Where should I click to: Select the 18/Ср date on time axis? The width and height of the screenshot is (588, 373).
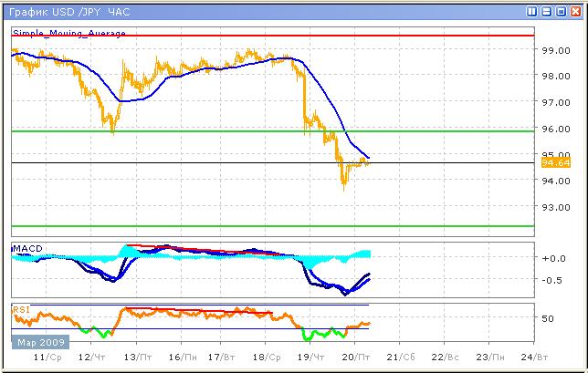265,359
